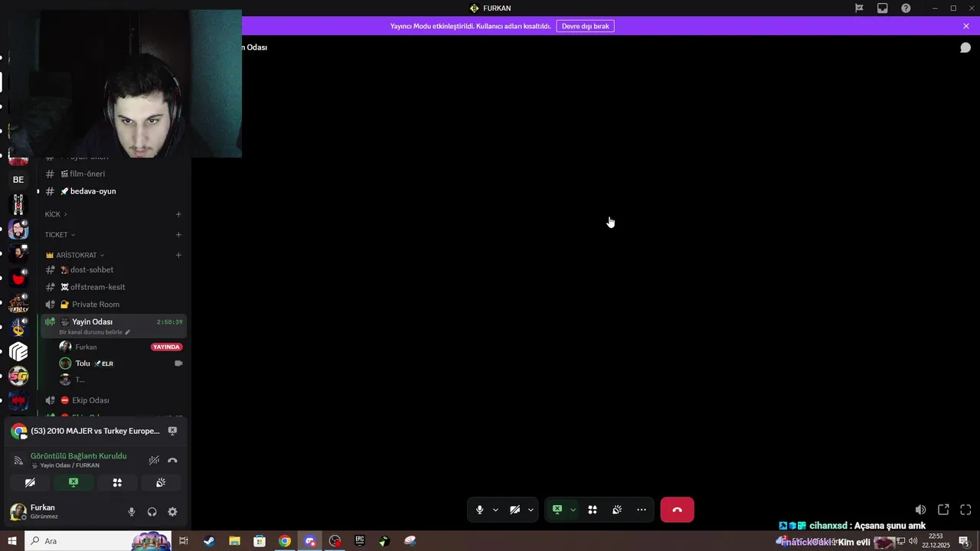The width and height of the screenshot is (980, 551).
Task: Enter fullscreen mode for the call
Action: [x=965, y=510]
